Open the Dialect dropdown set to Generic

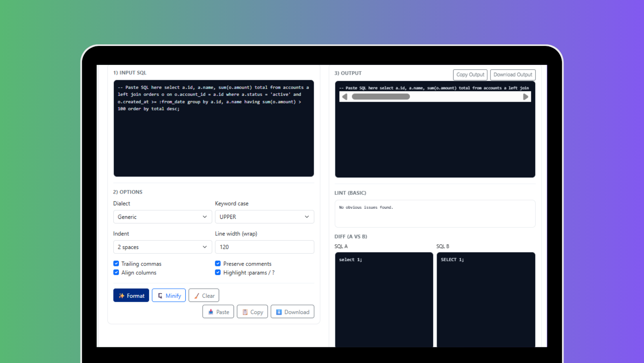[162, 217]
